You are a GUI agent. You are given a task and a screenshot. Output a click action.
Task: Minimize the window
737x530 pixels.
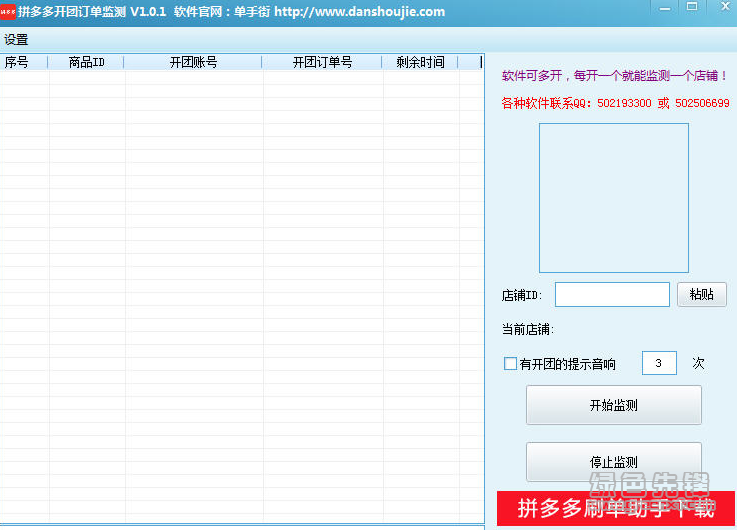(665, 8)
